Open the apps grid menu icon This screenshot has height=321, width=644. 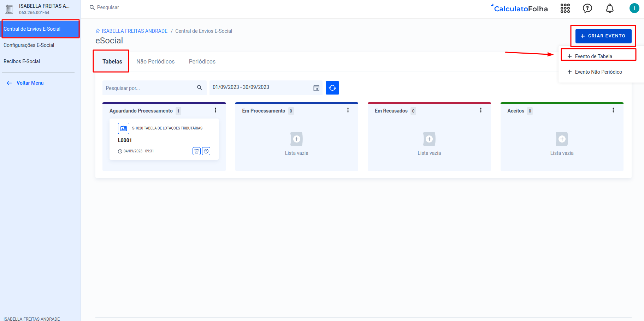point(565,8)
